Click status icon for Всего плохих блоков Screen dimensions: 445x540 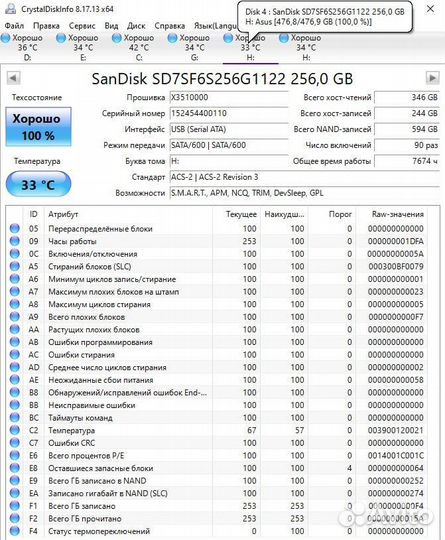click(14, 317)
